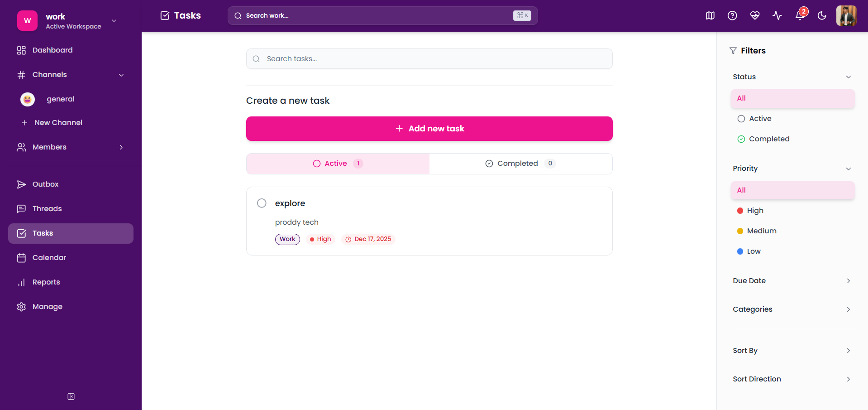This screenshot has width=868, height=410.
Task: Open the map icon in the top bar
Action: 710,15
